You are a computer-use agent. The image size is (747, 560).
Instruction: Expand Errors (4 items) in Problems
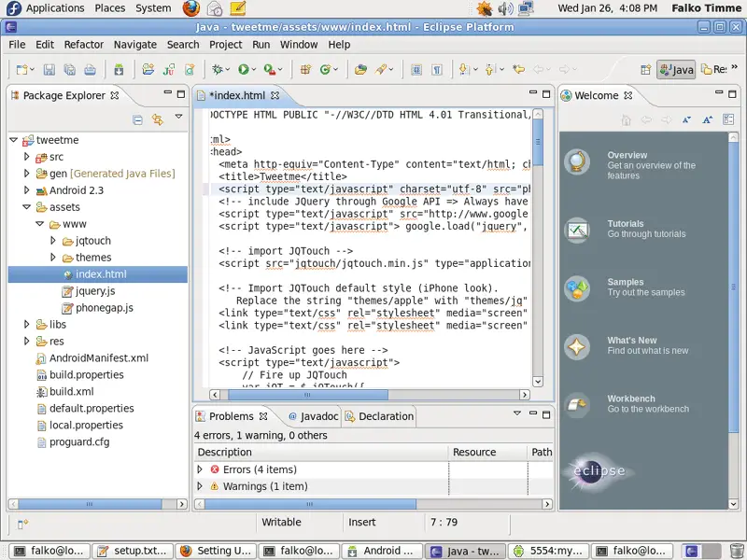(x=200, y=469)
